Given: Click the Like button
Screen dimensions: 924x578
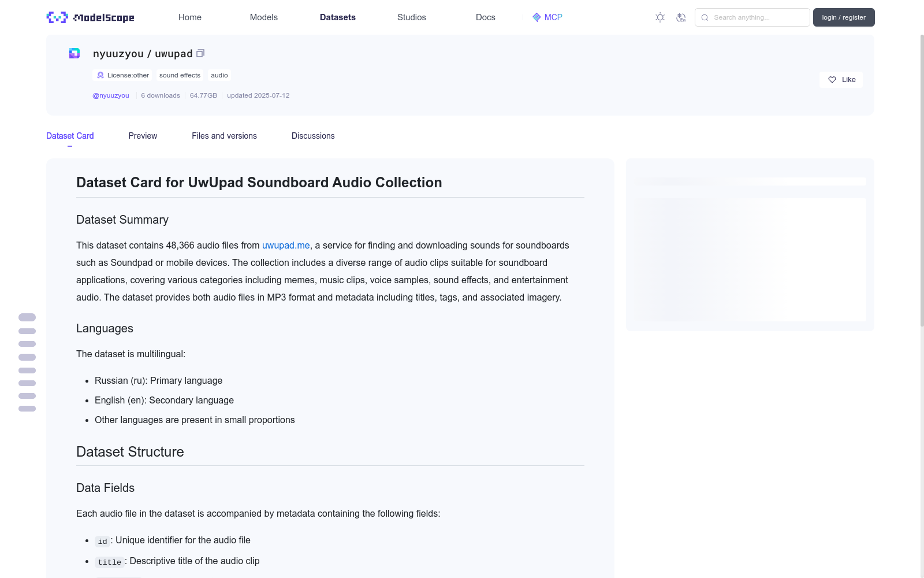Looking at the screenshot, I should click(x=841, y=80).
